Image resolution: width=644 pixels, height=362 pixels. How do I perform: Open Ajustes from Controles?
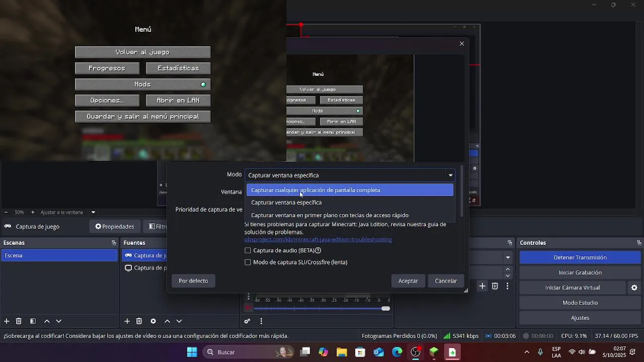click(x=580, y=318)
